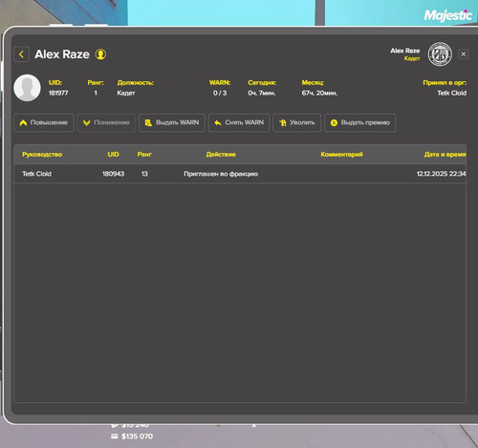The height and width of the screenshot is (448, 478).
Task: Fire the member using Уволить
Action: [297, 122]
